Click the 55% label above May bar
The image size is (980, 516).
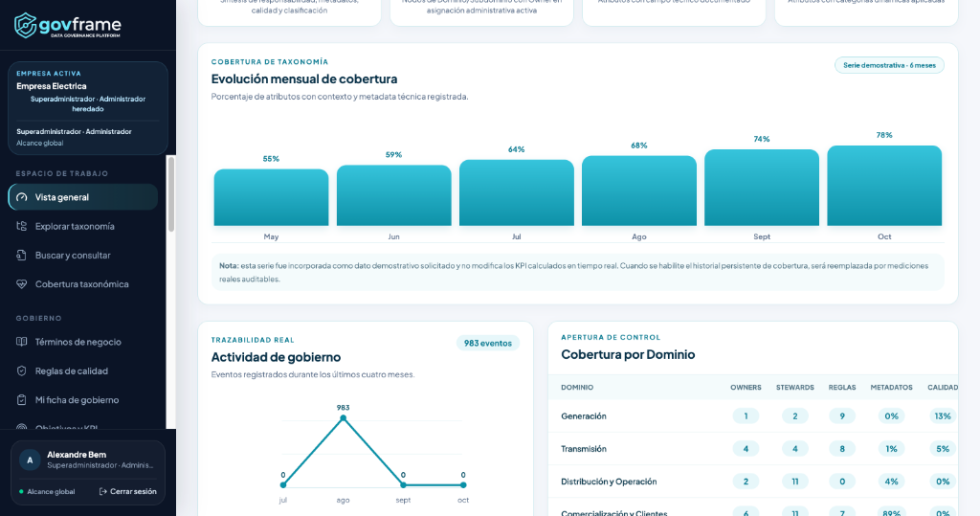coord(271,159)
